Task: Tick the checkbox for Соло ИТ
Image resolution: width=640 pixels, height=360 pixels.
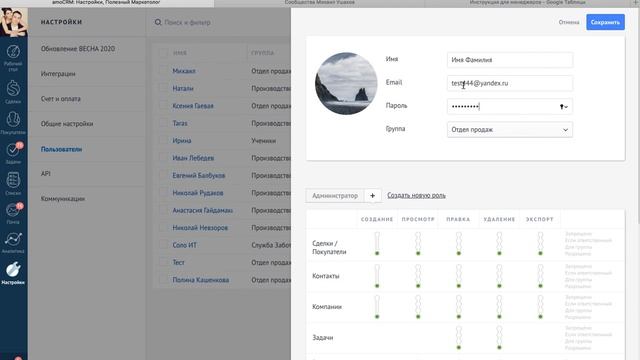Action: pyautogui.click(x=163, y=245)
